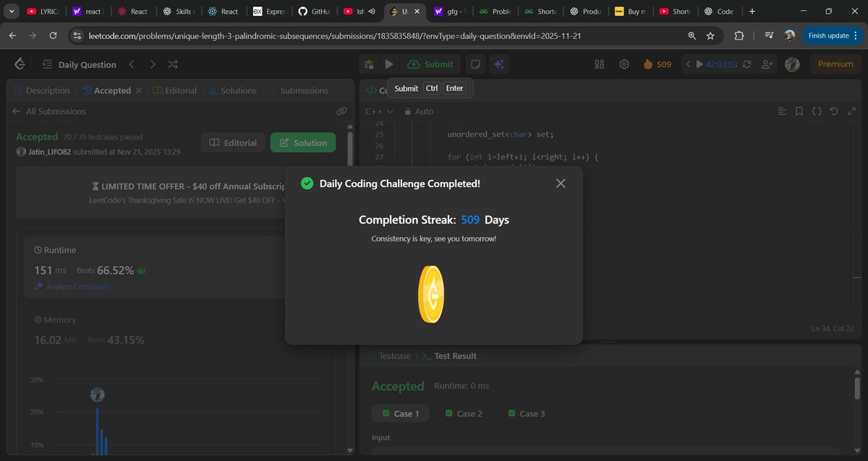Image resolution: width=868 pixels, height=461 pixels.
Task: Open the AI assistant sparkle icon
Action: pos(499,64)
